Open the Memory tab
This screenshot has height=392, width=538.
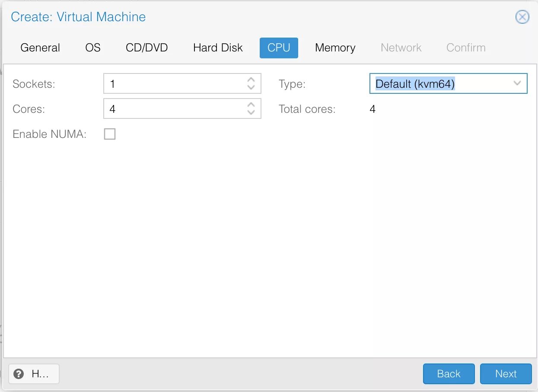click(x=335, y=48)
